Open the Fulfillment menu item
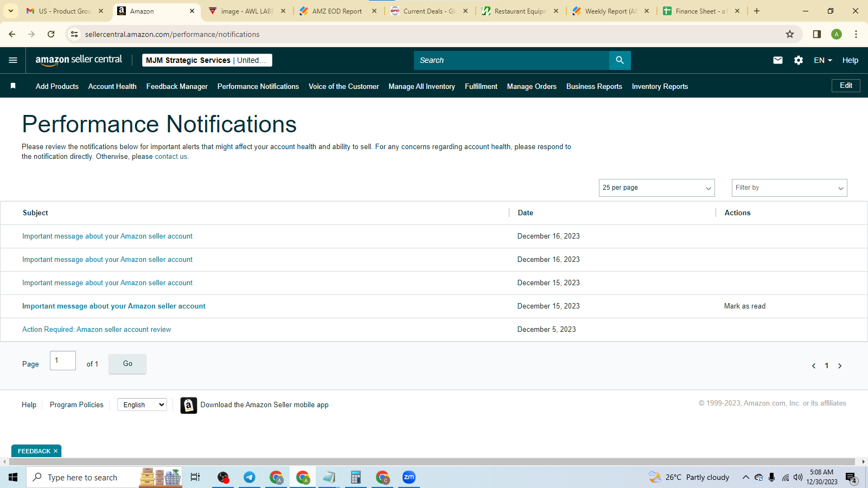Image resolution: width=868 pixels, height=488 pixels. pos(481,86)
